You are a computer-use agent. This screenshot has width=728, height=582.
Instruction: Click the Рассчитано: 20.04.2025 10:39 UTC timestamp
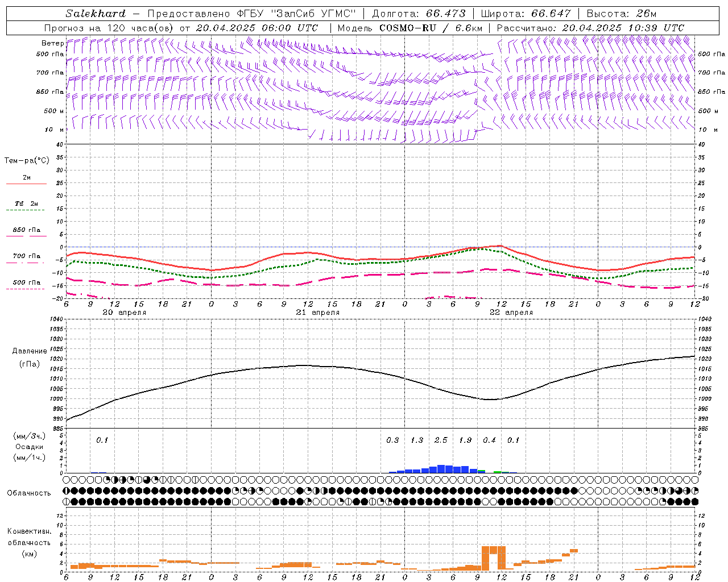(590, 28)
